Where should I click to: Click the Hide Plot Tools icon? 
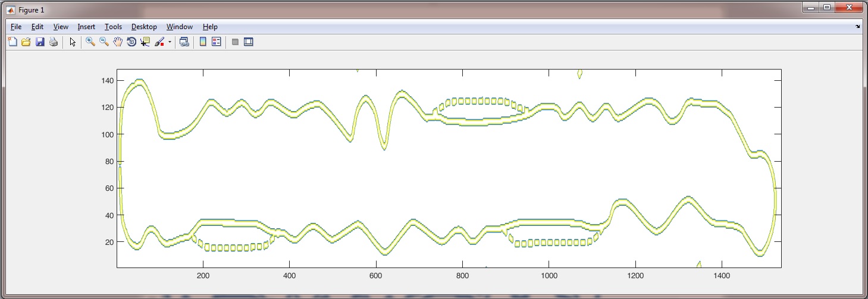[x=235, y=42]
